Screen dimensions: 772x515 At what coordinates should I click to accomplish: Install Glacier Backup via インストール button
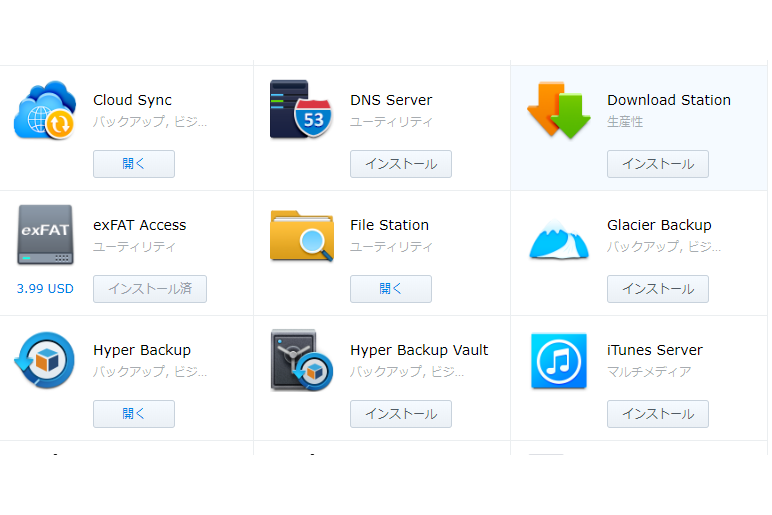click(x=658, y=289)
